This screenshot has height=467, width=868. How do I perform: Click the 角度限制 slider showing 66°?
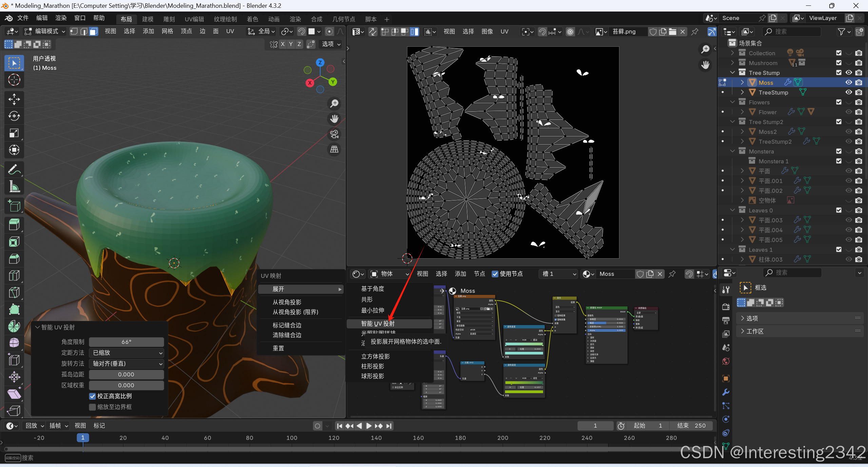[126, 342]
